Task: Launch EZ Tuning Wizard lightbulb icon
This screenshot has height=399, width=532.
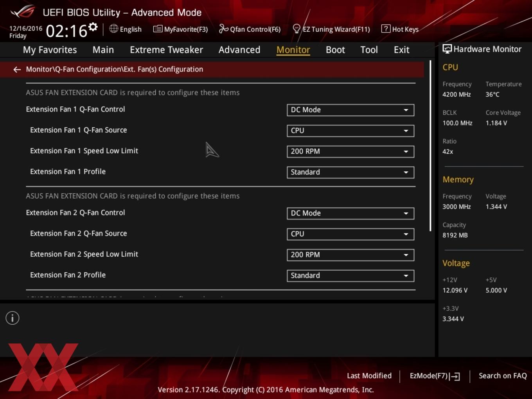Action: pos(297,29)
